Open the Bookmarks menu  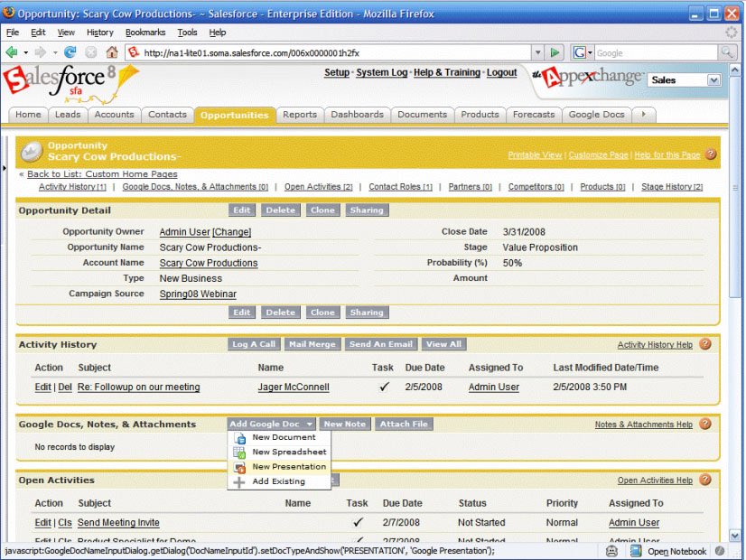coord(145,33)
